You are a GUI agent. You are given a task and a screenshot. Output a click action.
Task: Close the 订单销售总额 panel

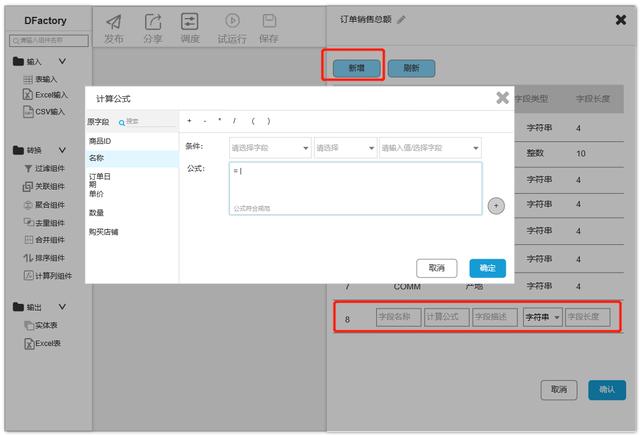point(621,20)
